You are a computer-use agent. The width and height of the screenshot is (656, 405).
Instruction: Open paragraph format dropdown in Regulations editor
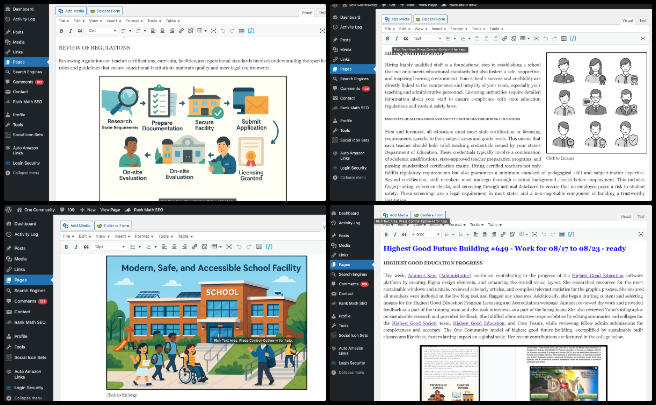[x=102, y=31]
